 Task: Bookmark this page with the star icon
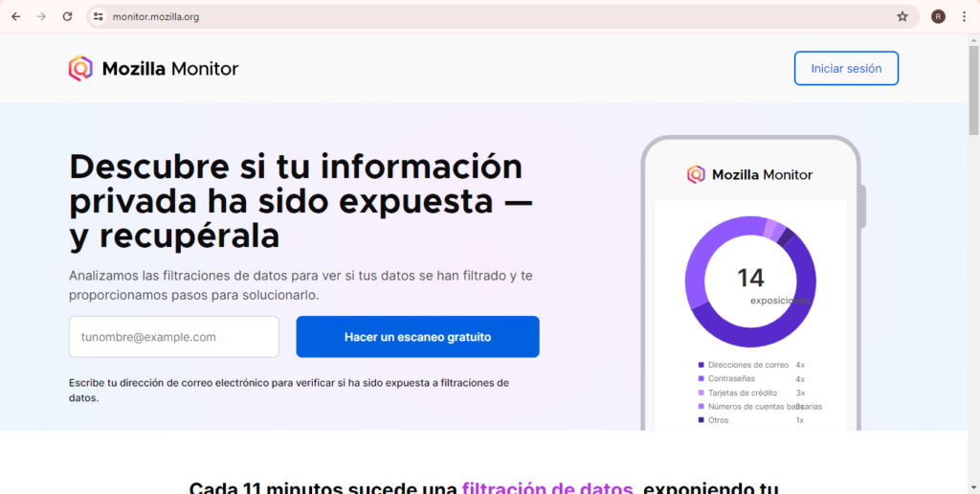(x=902, y=17)
